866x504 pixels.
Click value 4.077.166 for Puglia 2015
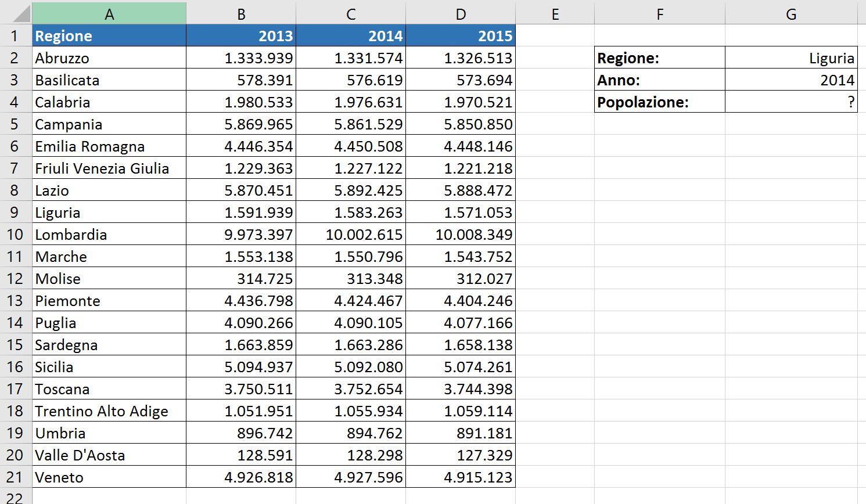tap(461, 323)
